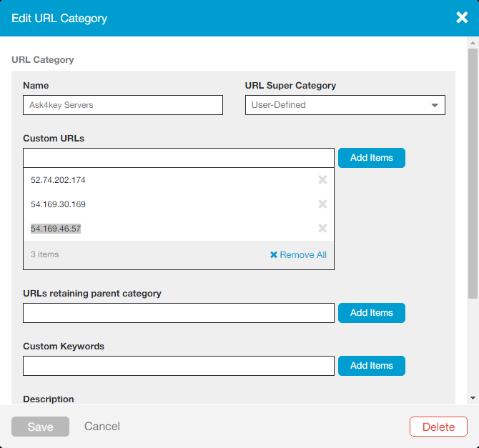Close the Edit URL Category dialog
This screenshot has height=448, width=479.
(x=462, y=17)
